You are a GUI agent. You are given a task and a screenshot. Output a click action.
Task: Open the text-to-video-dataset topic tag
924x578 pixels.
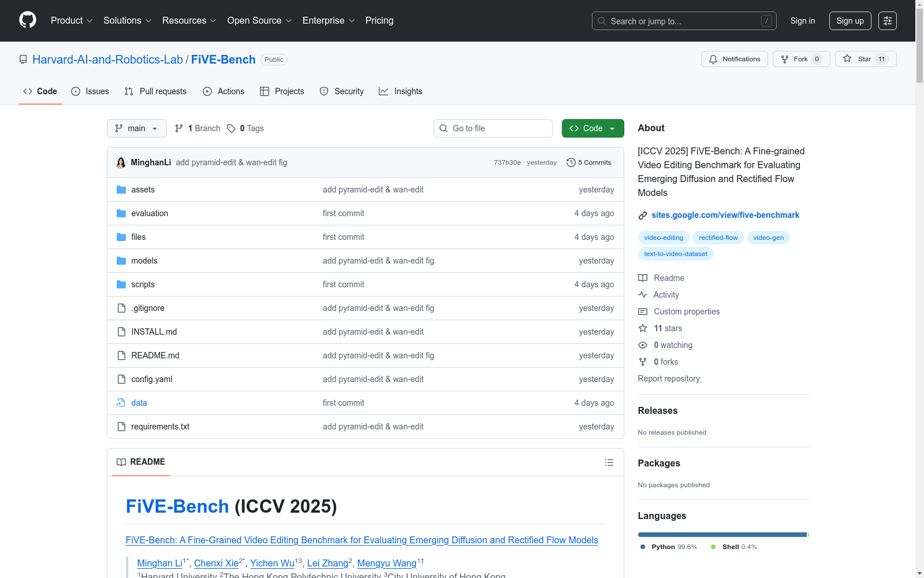pos(676,254)
